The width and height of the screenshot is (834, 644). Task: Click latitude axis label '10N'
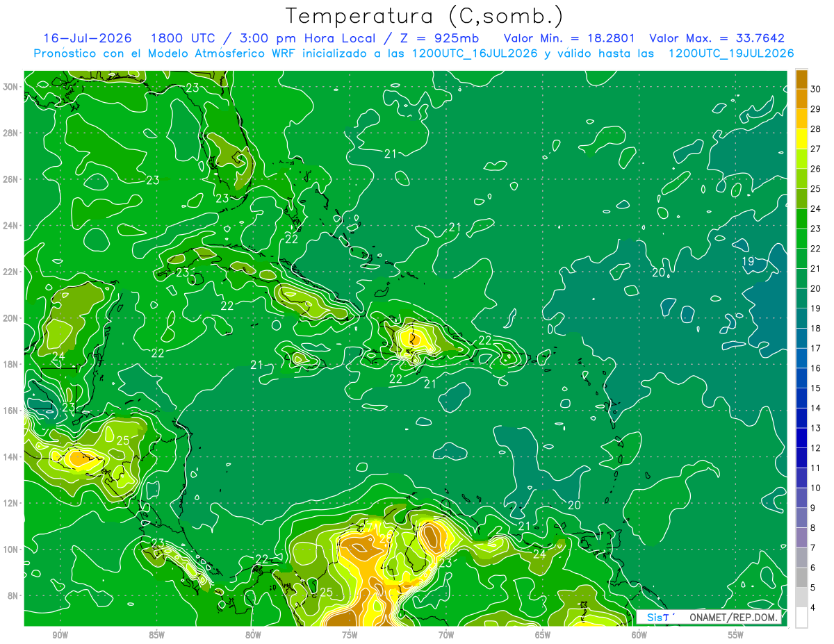point(10,550)
